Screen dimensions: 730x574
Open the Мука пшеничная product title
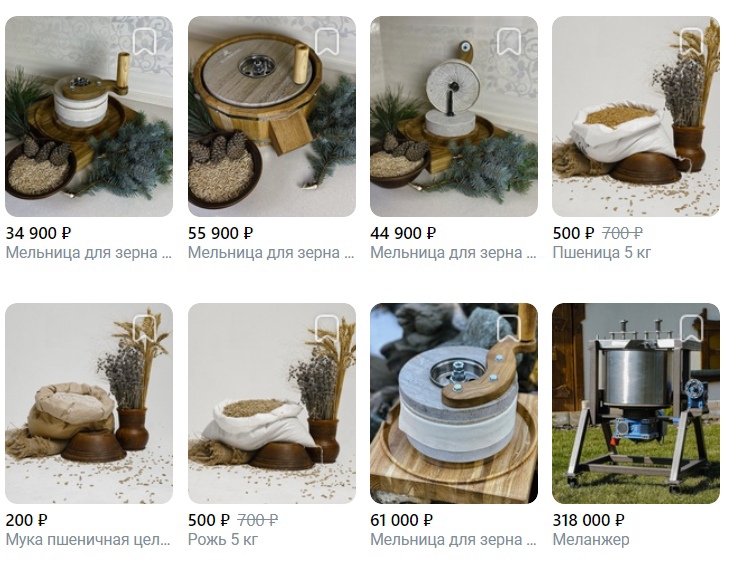[88, 540]
